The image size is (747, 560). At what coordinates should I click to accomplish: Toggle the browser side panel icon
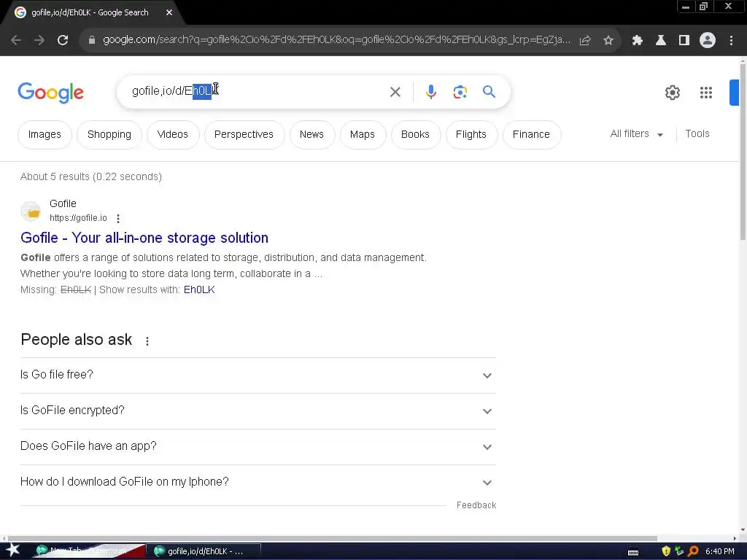click(x=684, y=41)
